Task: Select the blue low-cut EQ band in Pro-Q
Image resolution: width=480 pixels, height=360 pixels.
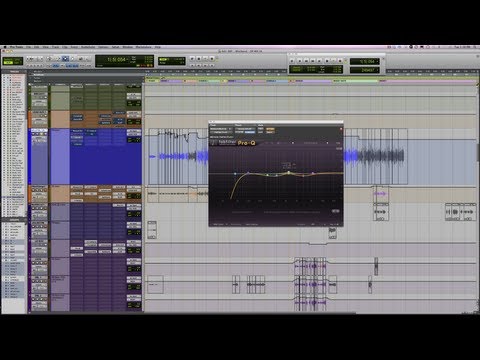Action: point(235,174)
